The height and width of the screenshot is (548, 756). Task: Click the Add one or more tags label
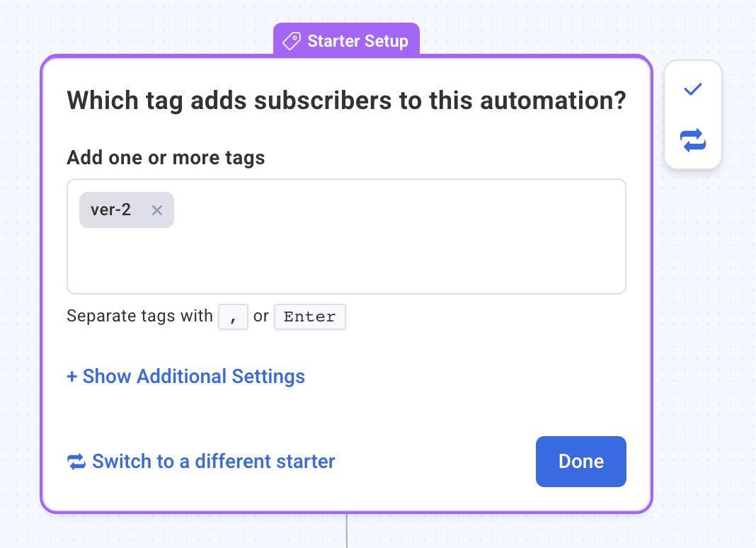165,157
